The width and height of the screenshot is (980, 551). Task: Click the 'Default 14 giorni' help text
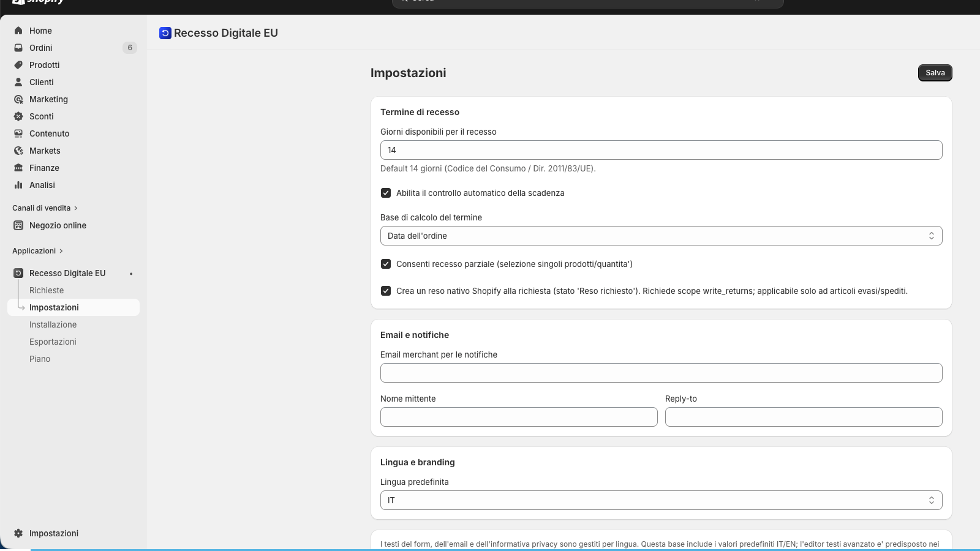click(488, 168)
